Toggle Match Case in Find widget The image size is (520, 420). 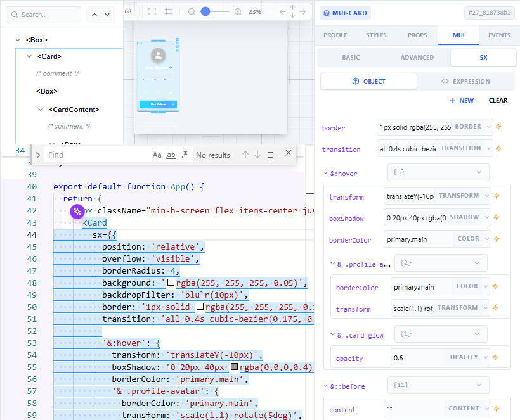[x=157, y=155]
